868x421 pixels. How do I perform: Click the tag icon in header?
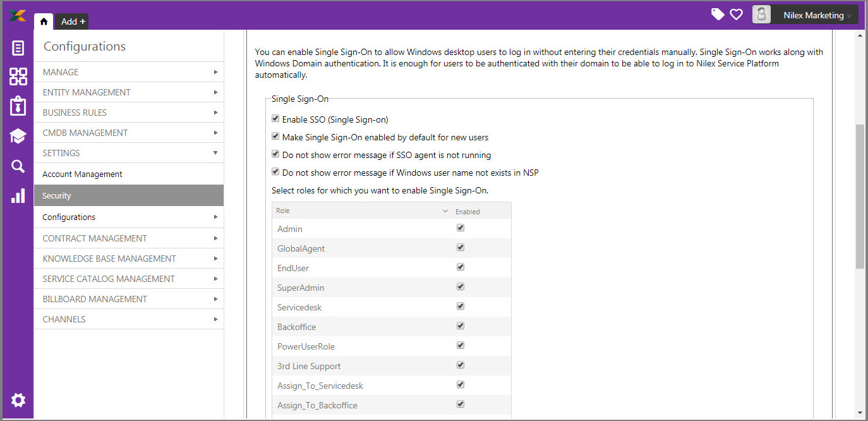718,14
